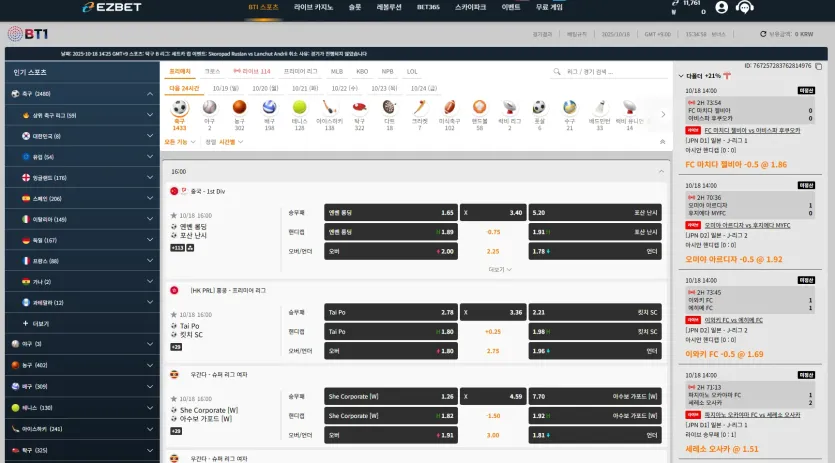Select the tennis ball icon with 128 matches
835x463 pixels.
point(299,108)
